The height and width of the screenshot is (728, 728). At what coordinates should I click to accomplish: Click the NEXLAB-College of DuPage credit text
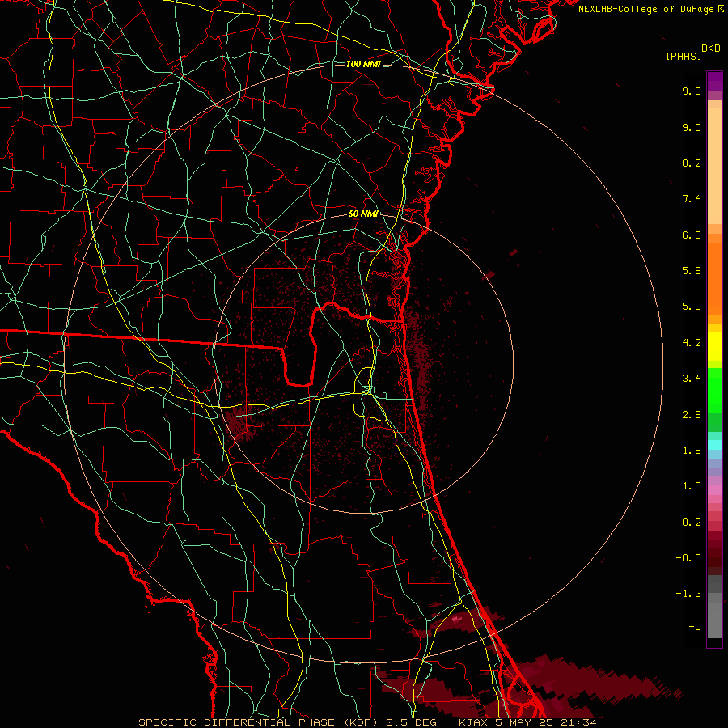point(647,9)
